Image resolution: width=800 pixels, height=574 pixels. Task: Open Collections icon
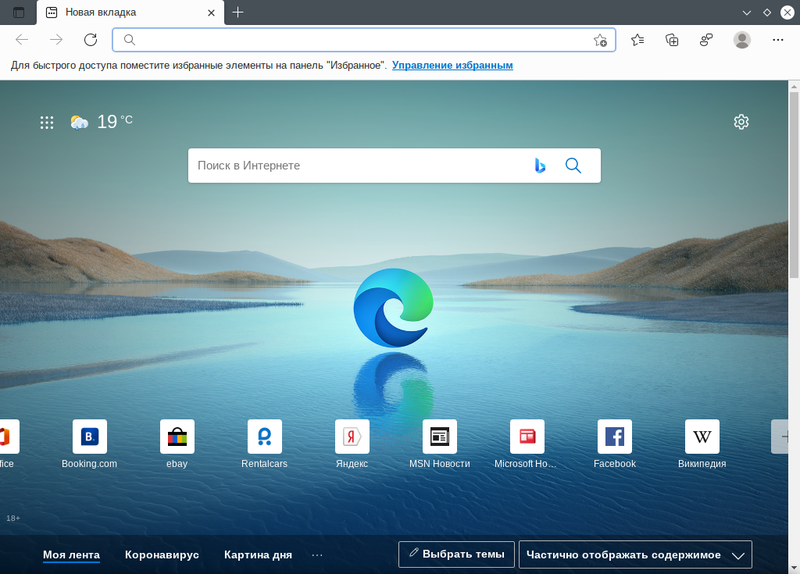tap(672, 40)
